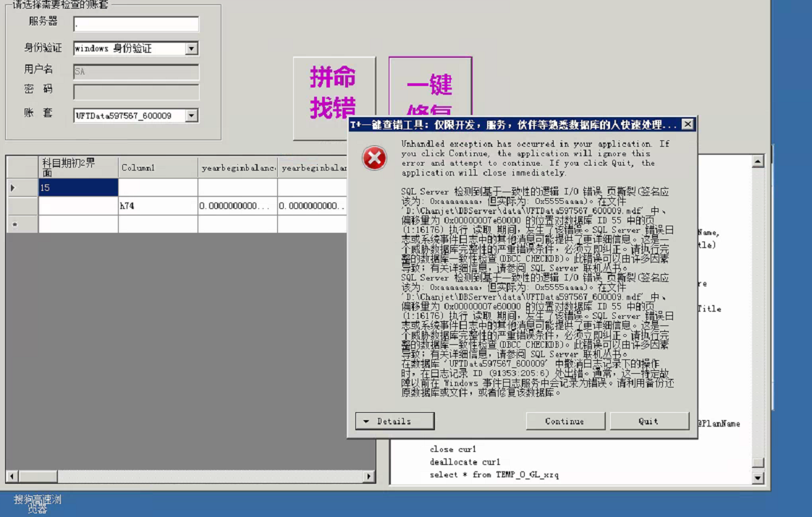Click the 'close cur1' SQL line
Viewport: 812px width, 517px height.
click(x=452, y=449)
